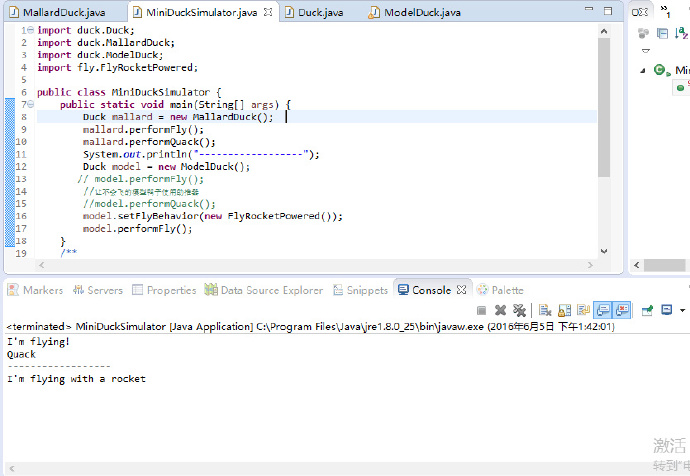Collapse the MiniDuckSimulator class node in Outline

(643, 70)
